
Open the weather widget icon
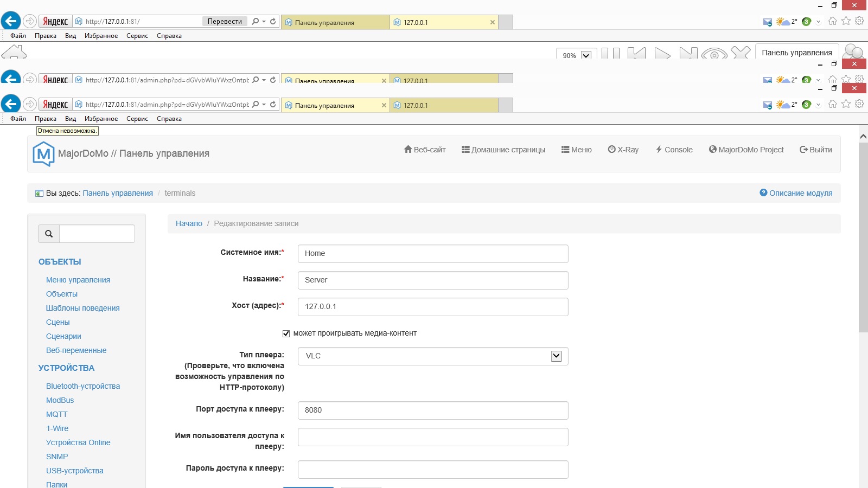(783, 105)
